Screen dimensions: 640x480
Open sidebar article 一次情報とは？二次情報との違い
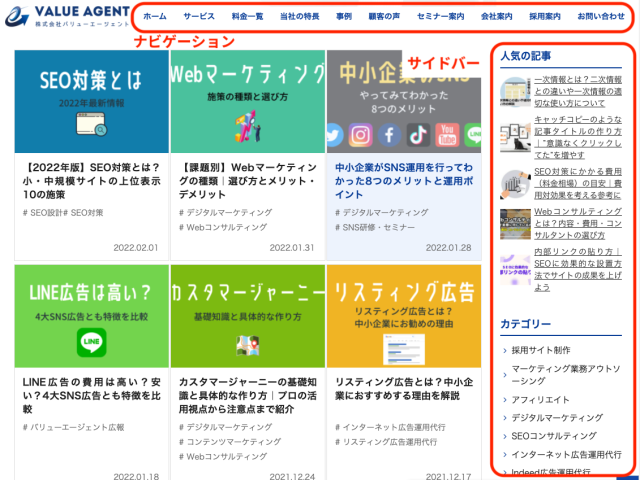pyautogui.click(x=578, y=91)
